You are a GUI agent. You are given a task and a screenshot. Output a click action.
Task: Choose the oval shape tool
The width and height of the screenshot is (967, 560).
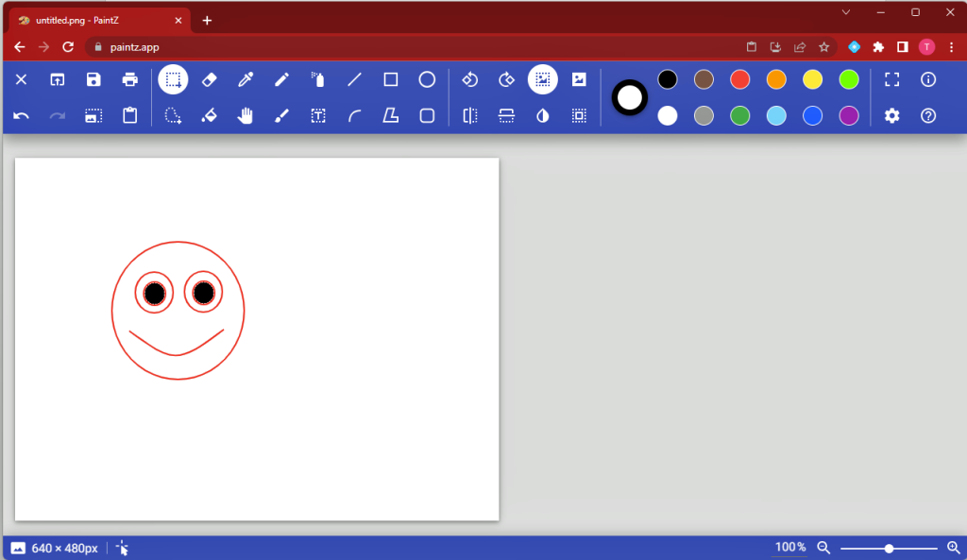tap(427, 79)
